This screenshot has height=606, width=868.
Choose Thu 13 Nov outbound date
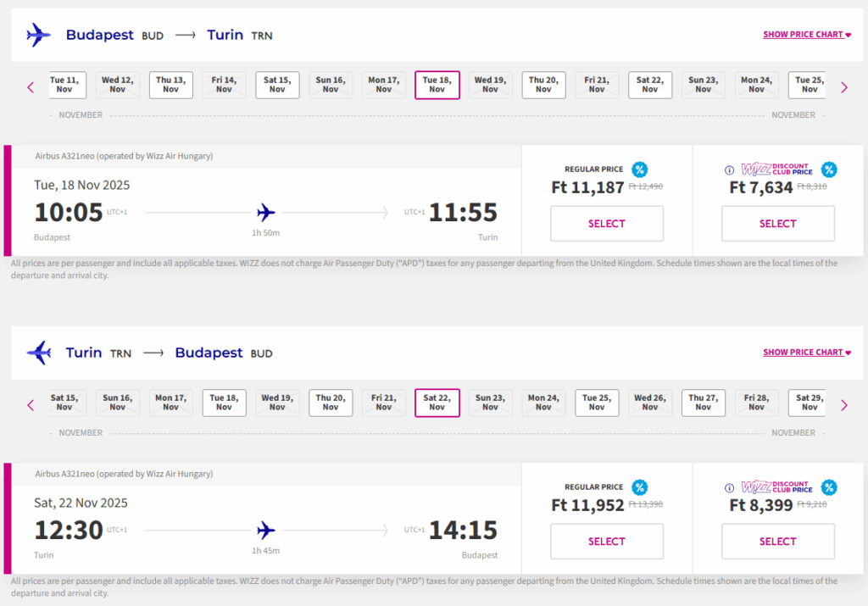171,85
